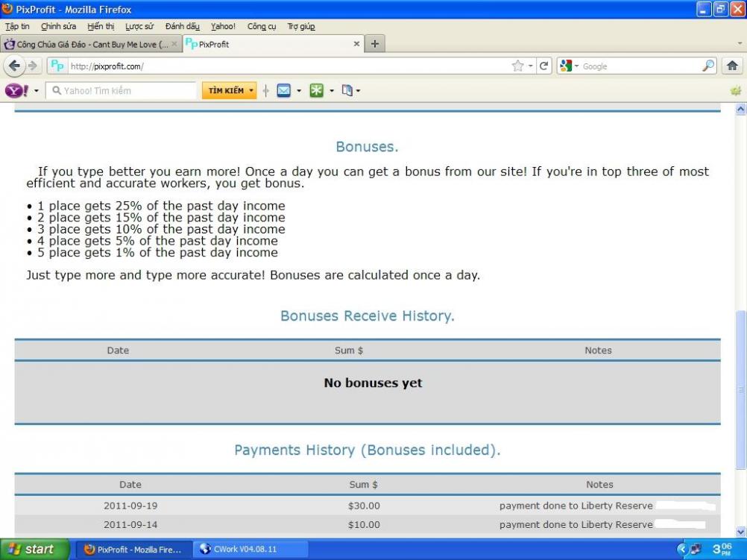The width and height of the screenshot is (747, 560).
Task: Click the Windows start button
Action: pos(34,549)
